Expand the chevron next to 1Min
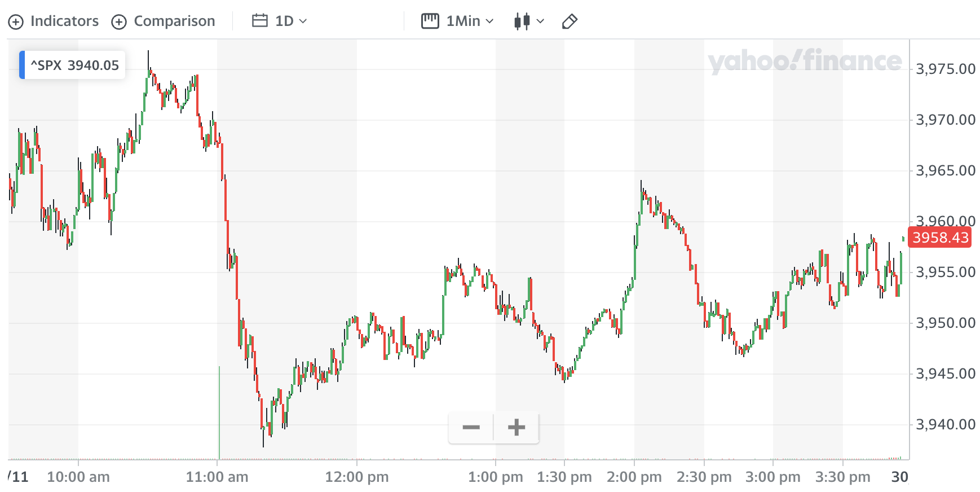Screen dimensions: 980x492 coord(489,21)
